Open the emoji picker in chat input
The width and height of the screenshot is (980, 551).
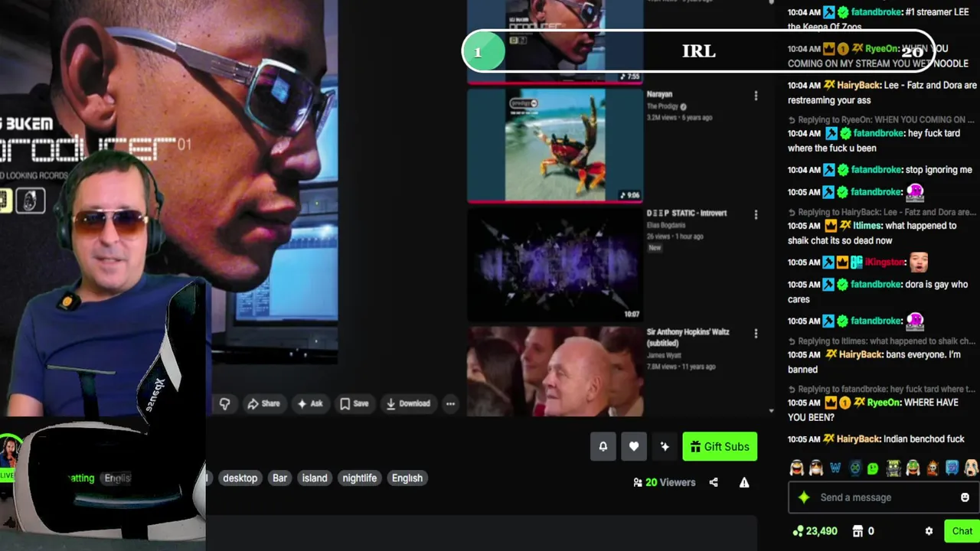click(x=965, y=497)
